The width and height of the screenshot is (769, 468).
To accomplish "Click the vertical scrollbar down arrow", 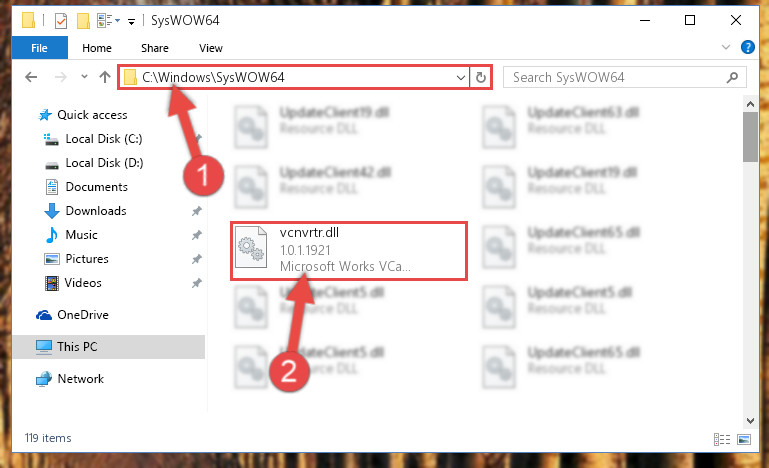I will click(x=750, y=420).
